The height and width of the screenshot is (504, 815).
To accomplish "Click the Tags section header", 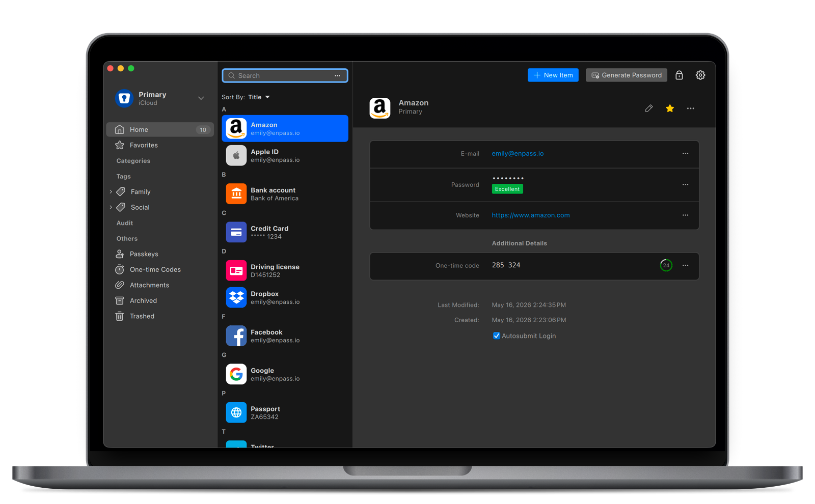I will [123, 176].
